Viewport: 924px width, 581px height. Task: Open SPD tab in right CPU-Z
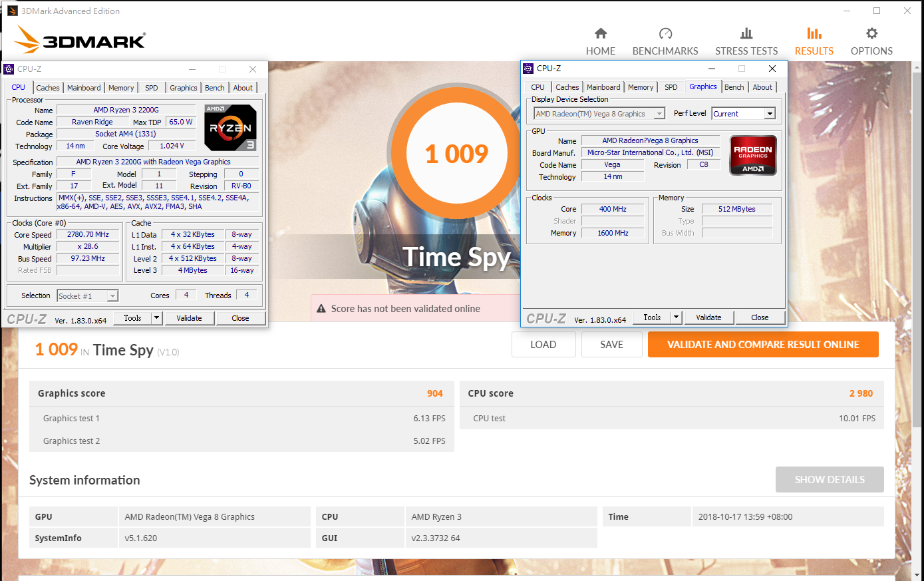pyautogui.click(x=671, y=87)
